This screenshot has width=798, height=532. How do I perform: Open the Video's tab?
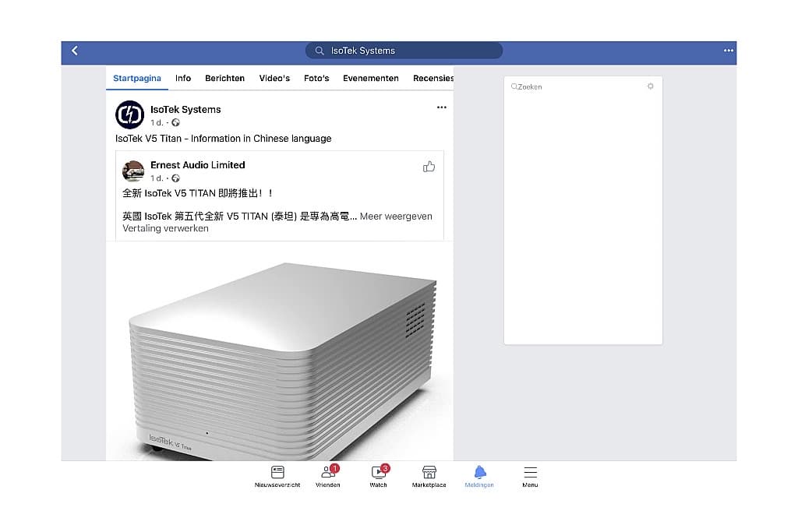(274, 78)
